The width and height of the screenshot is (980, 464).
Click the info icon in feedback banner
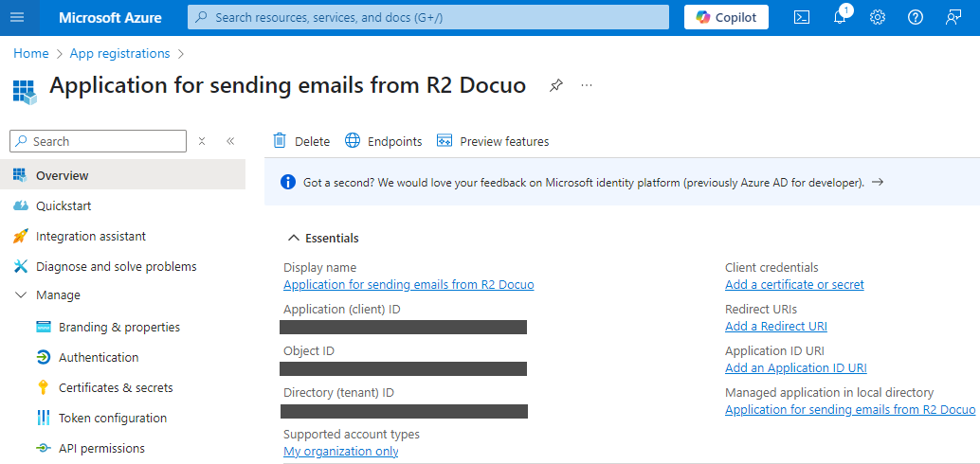point(288,183)
